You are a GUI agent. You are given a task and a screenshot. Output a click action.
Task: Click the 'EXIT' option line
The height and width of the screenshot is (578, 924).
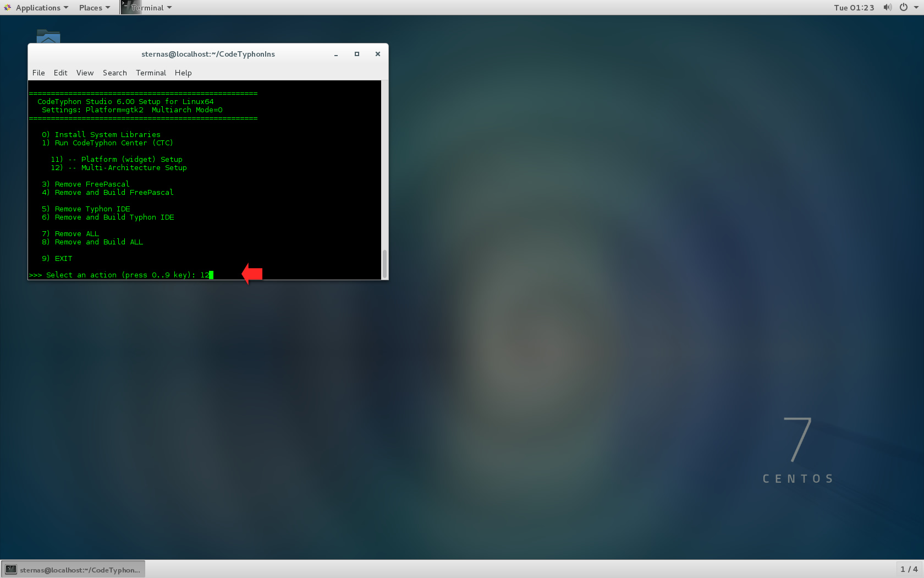click(57, 258)
